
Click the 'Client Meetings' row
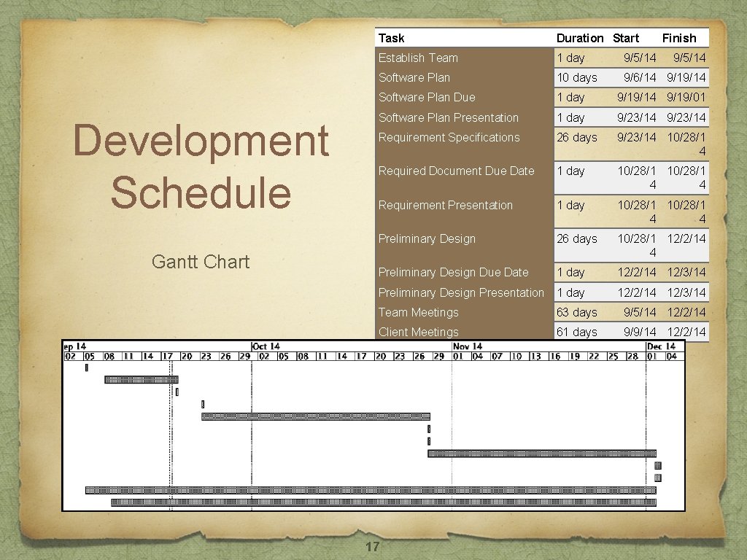[x=418, y=331]
